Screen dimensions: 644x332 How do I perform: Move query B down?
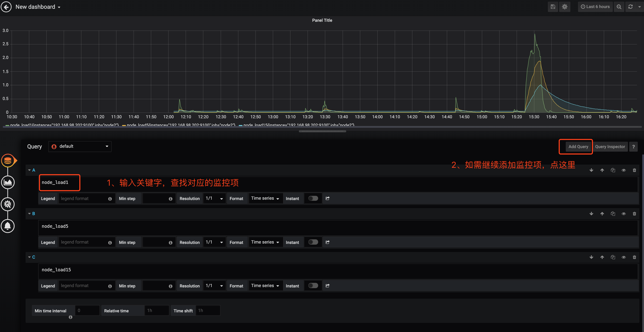pyautogui.click(x=591, y=214)
